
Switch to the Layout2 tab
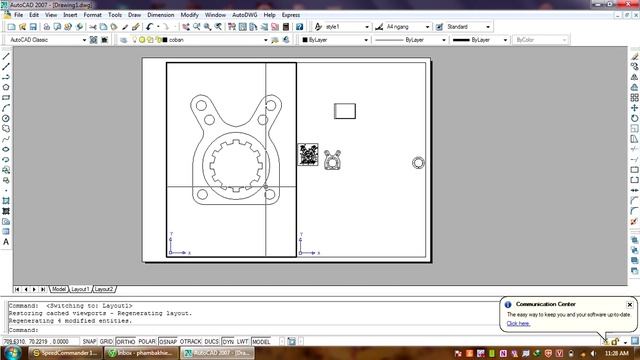[x=104, y=289]
